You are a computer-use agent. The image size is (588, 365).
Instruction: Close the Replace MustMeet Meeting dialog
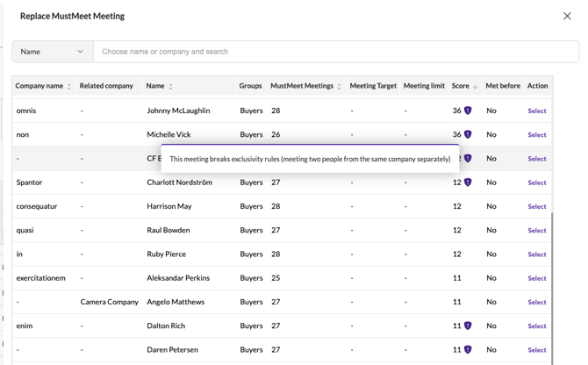point(567,16)
